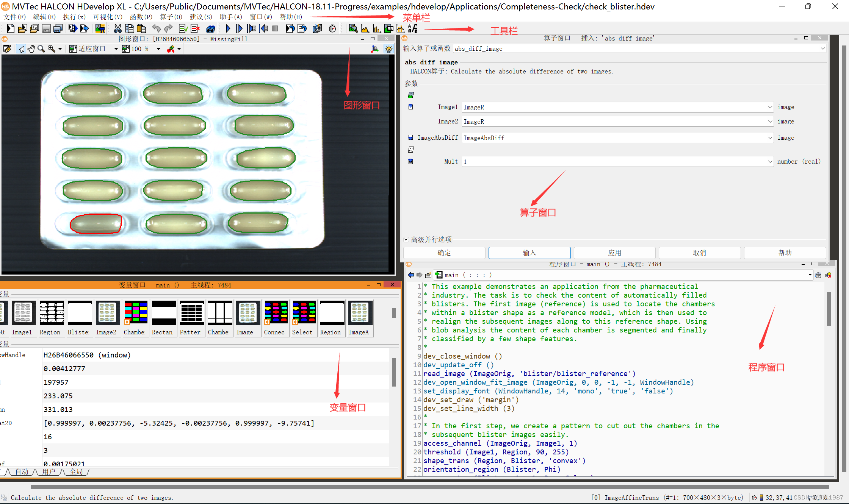Image resolution: width=849 pixels, height=504 pixels.
Task: Toggle the arrow pointer selection mode
Action: coord(21,49)
